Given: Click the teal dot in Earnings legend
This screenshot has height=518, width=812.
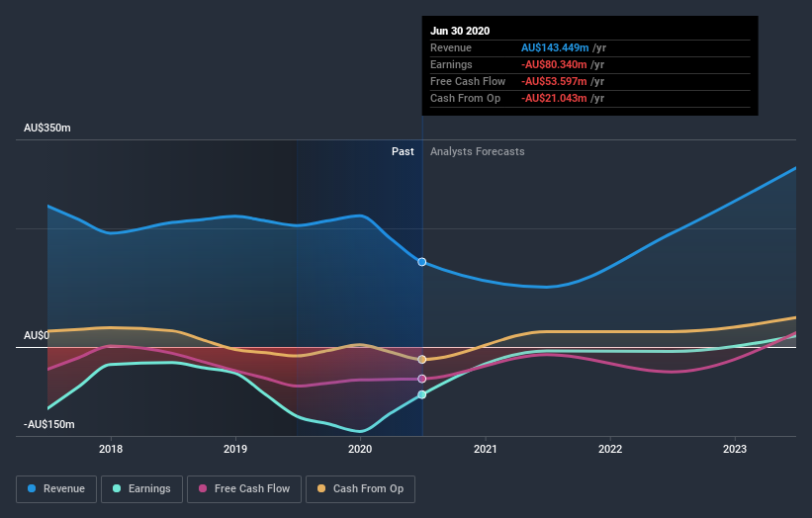Looking at the screenshot, I should (x=117, y=488).
